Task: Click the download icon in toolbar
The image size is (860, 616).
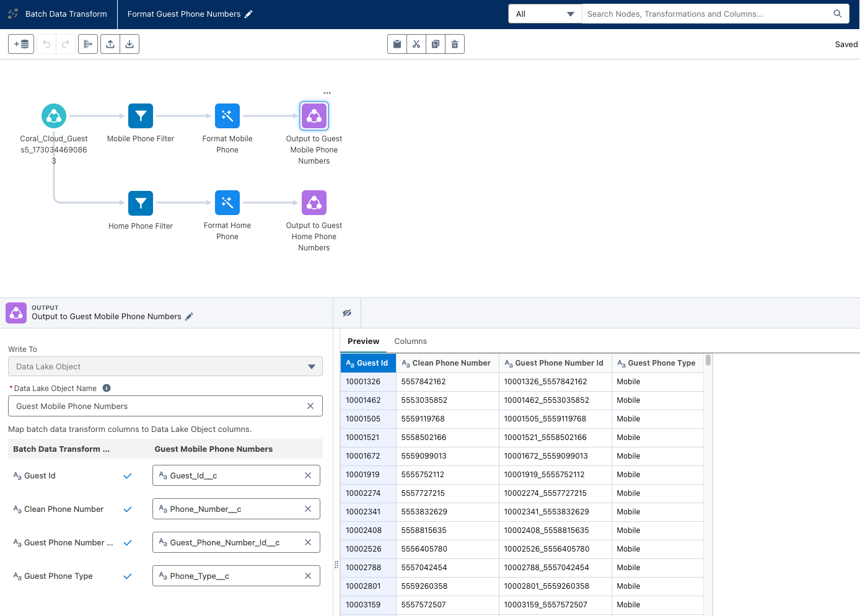Action: coord(129,44)
